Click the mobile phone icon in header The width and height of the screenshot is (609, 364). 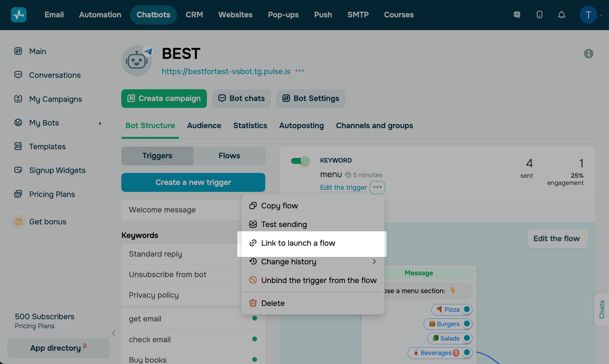click(539, 15)
